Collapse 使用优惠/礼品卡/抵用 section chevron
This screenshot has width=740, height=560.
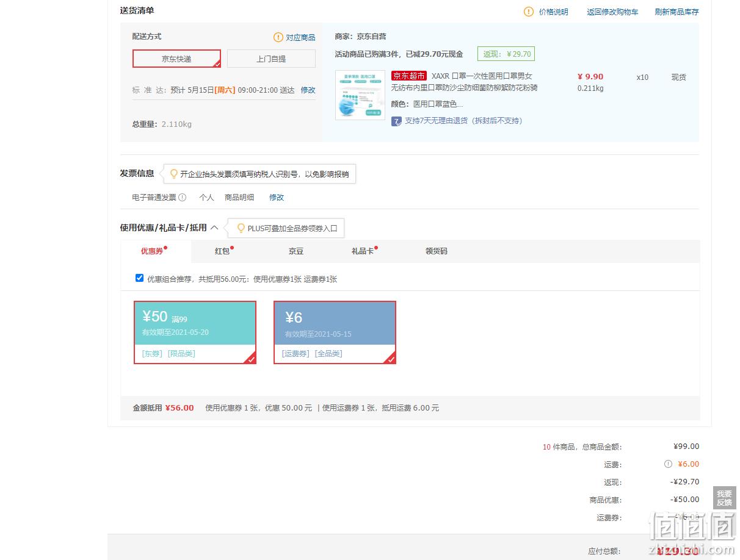214,228
